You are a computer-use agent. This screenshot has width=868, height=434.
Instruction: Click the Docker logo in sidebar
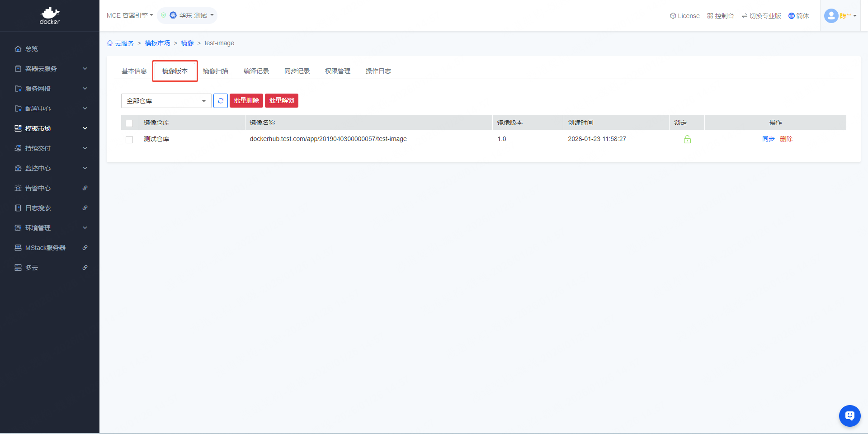[x=50, y=16]
